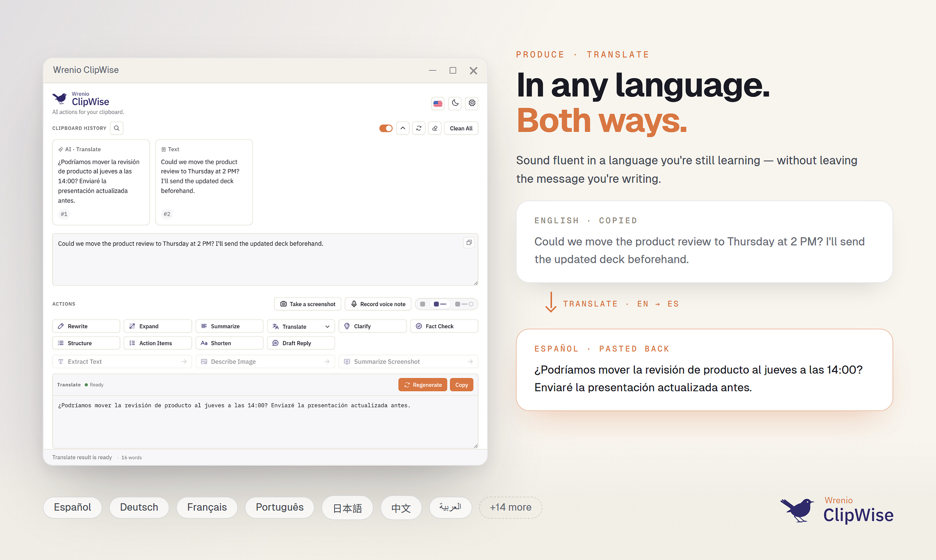The image size is (936, 560).
Task: Click 'AI actions for your clipboard.' tagline
Action: coord(88,112)
